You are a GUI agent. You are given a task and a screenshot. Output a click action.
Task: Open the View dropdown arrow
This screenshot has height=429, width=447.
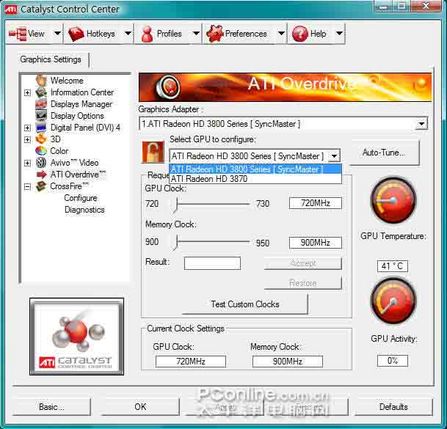(57, 33)
